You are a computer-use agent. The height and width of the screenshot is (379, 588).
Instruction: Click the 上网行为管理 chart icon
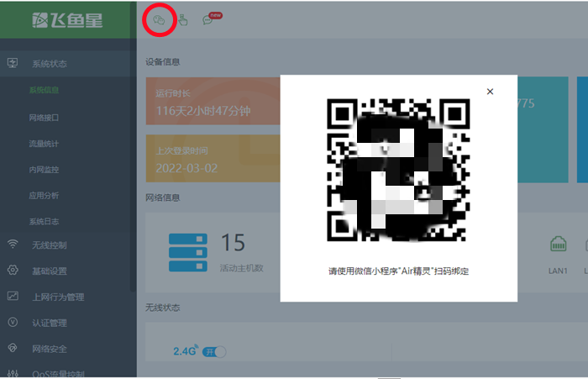click(x=13, y=296)
